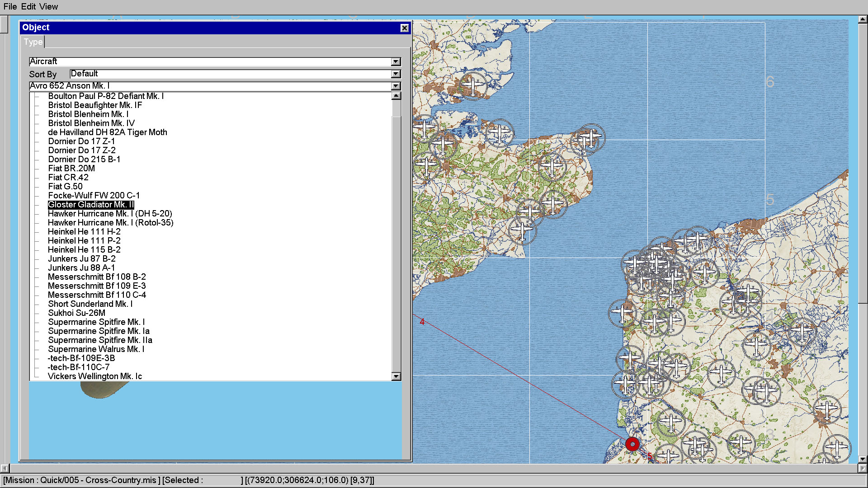Select Hawker Hurricane Mk. I (Rotol-35)

tap(111, 223)
